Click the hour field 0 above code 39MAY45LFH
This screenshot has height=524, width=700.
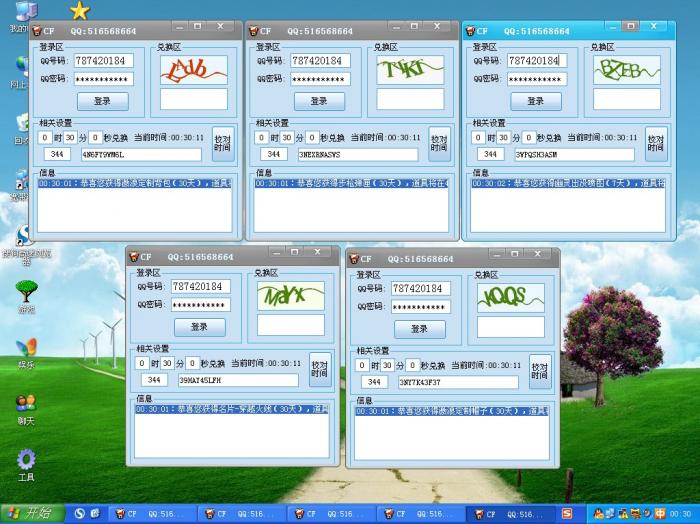[x=142, y=363]
